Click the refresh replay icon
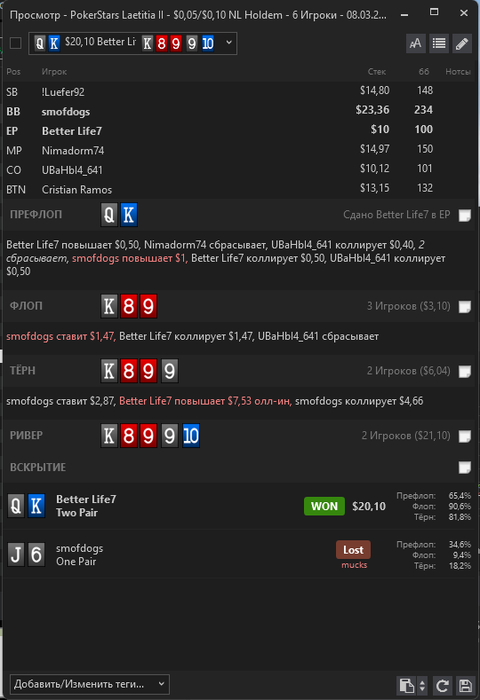Screen dimensions: 480x700 tap(442, 685)
